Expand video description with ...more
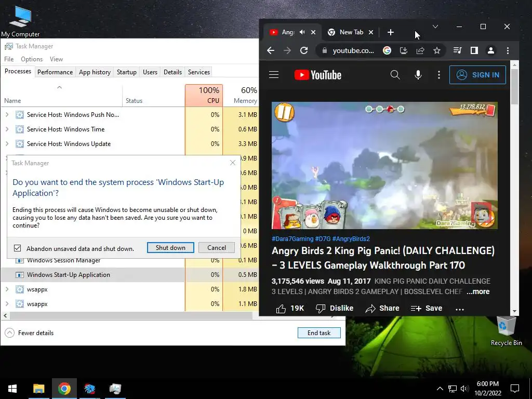Image resolution: width=532 pixels, height=399 pixels. point(478,292)
